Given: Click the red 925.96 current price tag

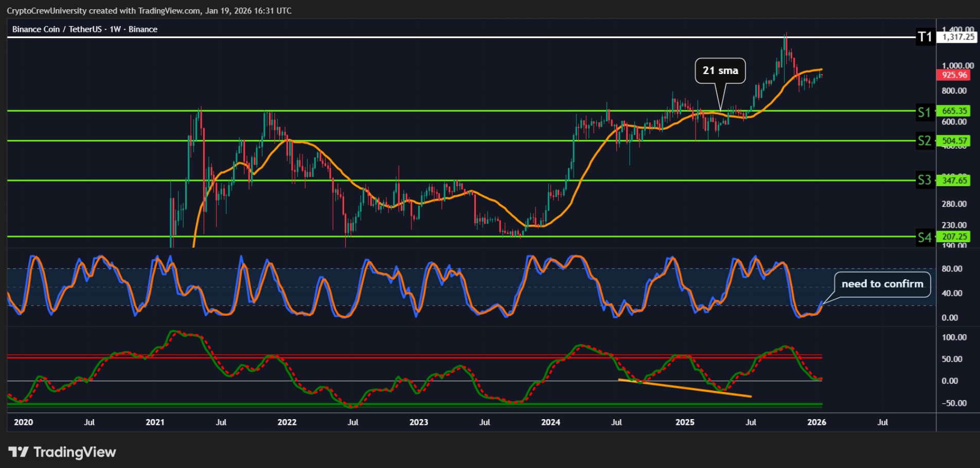Looking at the screenshot, I should coord(954,75).
